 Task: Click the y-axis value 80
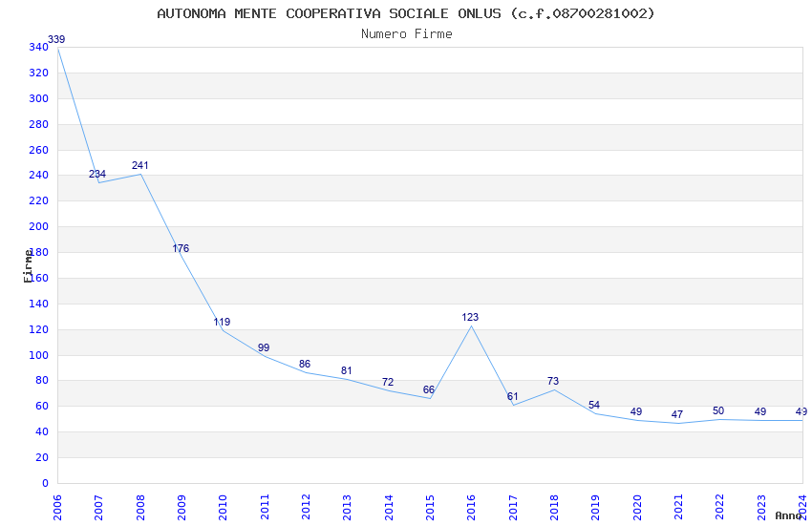[42, 381]
